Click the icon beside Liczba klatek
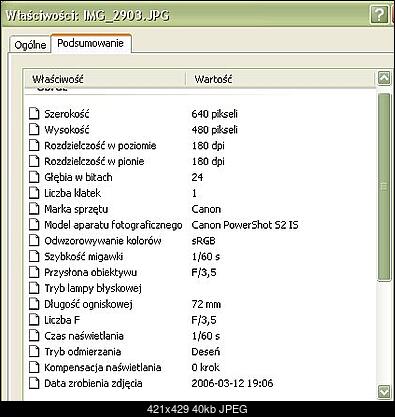Image resolution: width=395 pixels, height=417 pixels. coord(34,193)
